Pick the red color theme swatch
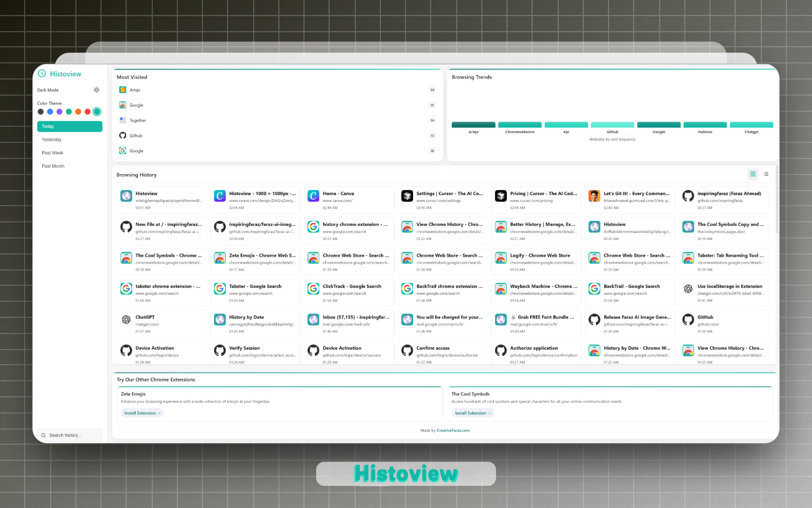Image resolution: width=812 pixels, height=508 pixels. tap(87, 112)
